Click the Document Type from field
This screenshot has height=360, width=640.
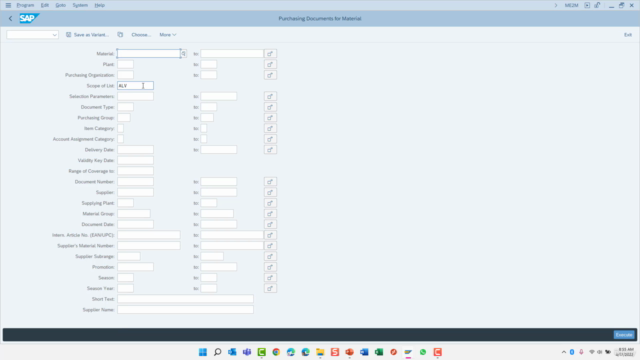[125, 107]
